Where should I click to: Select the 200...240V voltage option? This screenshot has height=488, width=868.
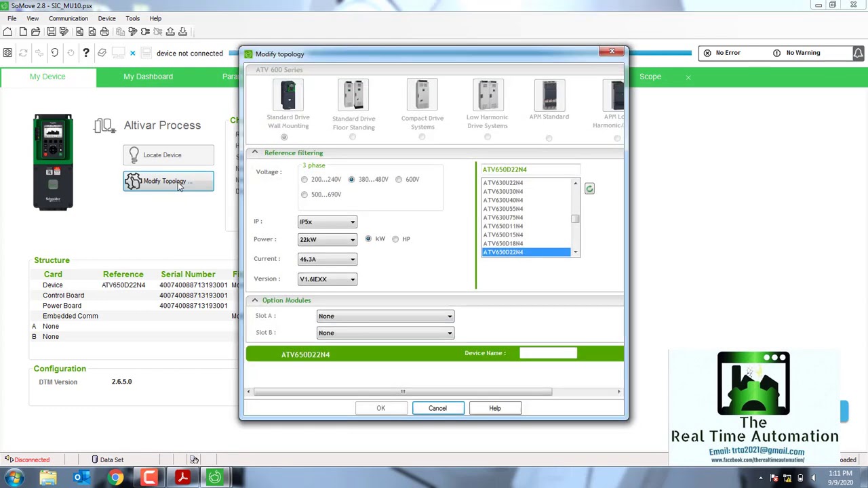(304, 180)
